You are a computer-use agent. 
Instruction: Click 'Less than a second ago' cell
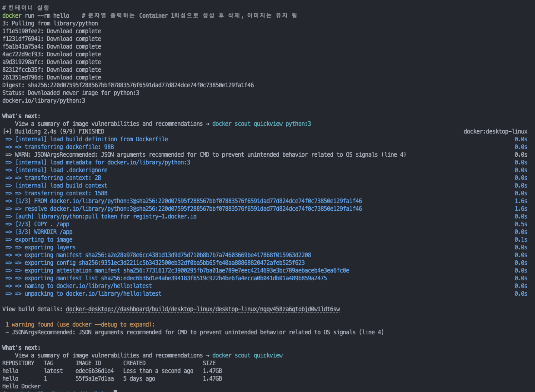(158, 371)
